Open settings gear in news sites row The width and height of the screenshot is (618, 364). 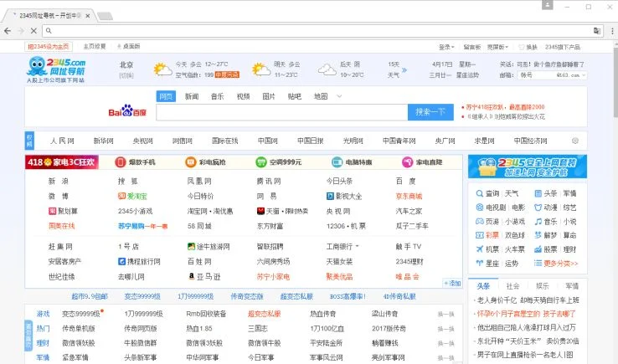(x=575, y=141)
